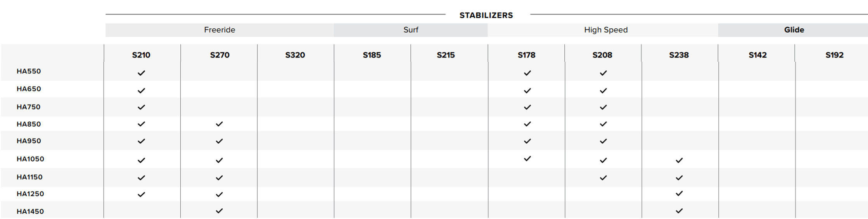Click the S320 column header

295,55
